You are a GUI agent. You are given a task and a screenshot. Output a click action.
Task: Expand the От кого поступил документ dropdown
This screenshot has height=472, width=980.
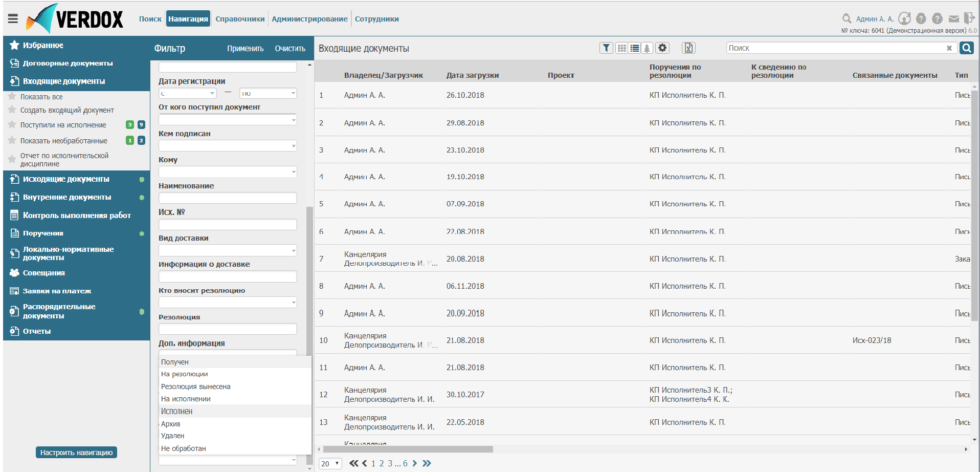coord(294,120)
